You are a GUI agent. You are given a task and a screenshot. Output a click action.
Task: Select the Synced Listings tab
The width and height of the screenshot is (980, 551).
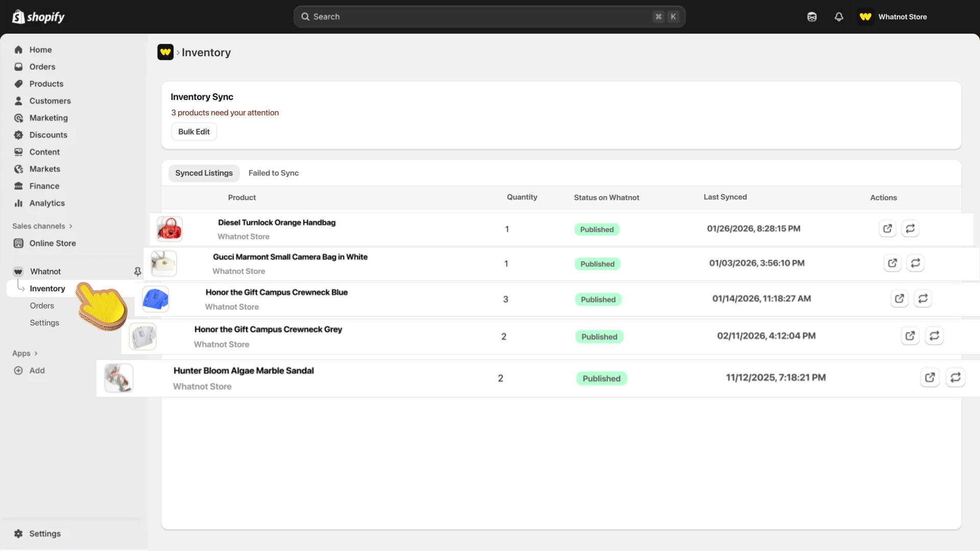pos(204,173)
